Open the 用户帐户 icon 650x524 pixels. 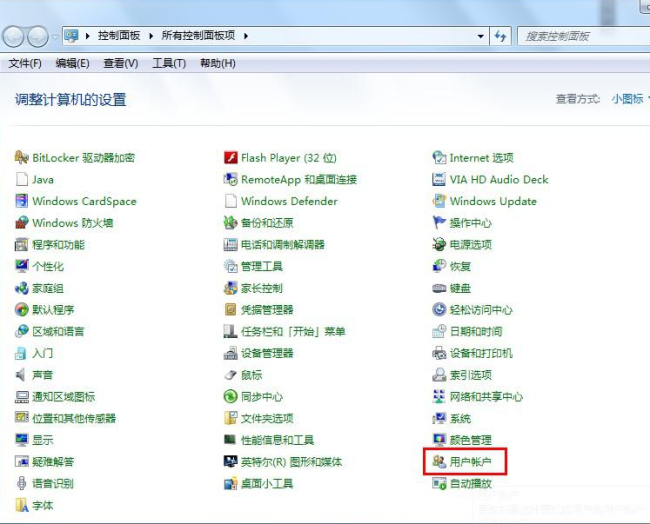pos(439,462)
